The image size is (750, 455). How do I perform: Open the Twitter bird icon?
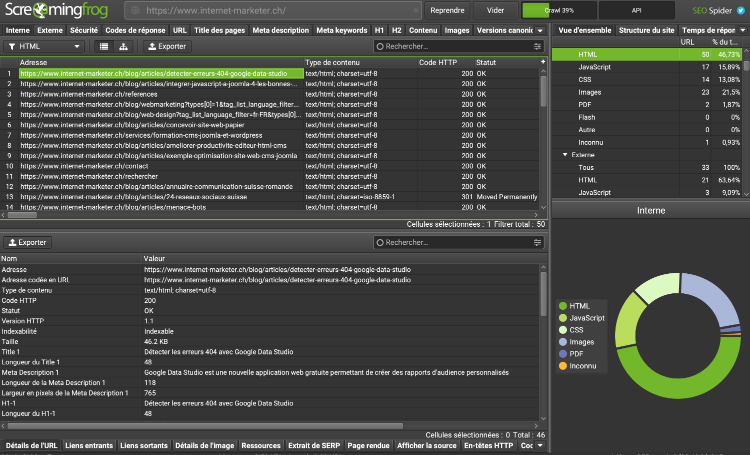740,11
